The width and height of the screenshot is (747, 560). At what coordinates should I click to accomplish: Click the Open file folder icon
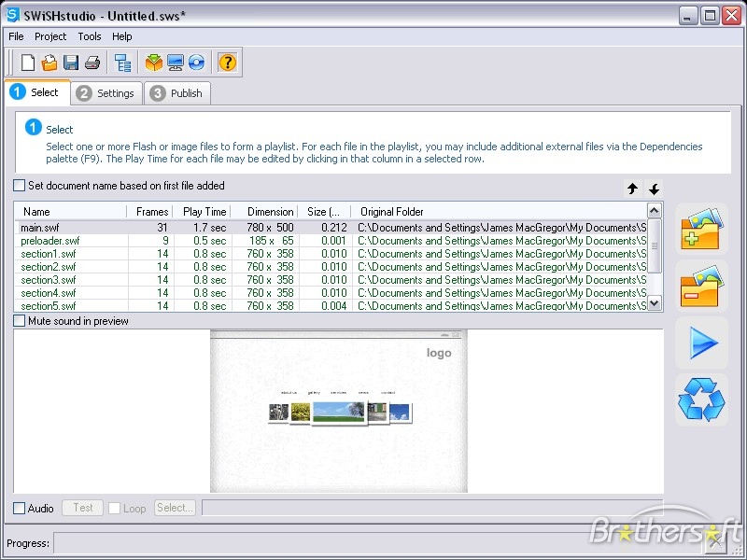pos(49,63)
